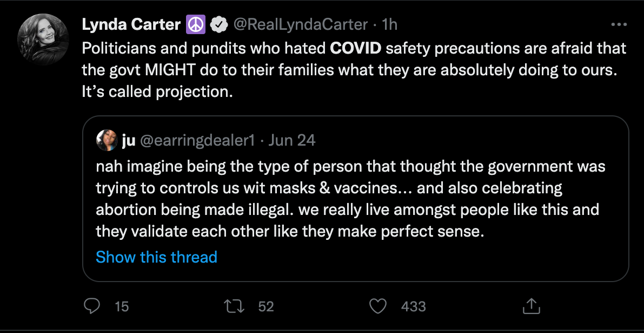Screen dimensions: 644x333
Task: Retweet this post using the arrows icon
Action: pyautogui.click(x=235, y=306)
